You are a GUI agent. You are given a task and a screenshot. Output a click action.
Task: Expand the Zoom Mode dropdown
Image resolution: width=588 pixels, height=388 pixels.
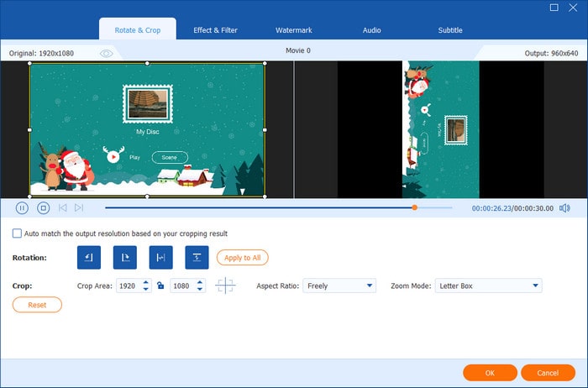[x=488, y=286]
